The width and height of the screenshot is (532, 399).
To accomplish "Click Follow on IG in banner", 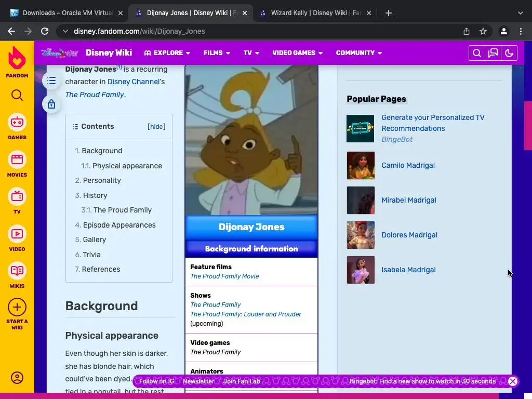I will pyautogui.click(x=156, y=381).
